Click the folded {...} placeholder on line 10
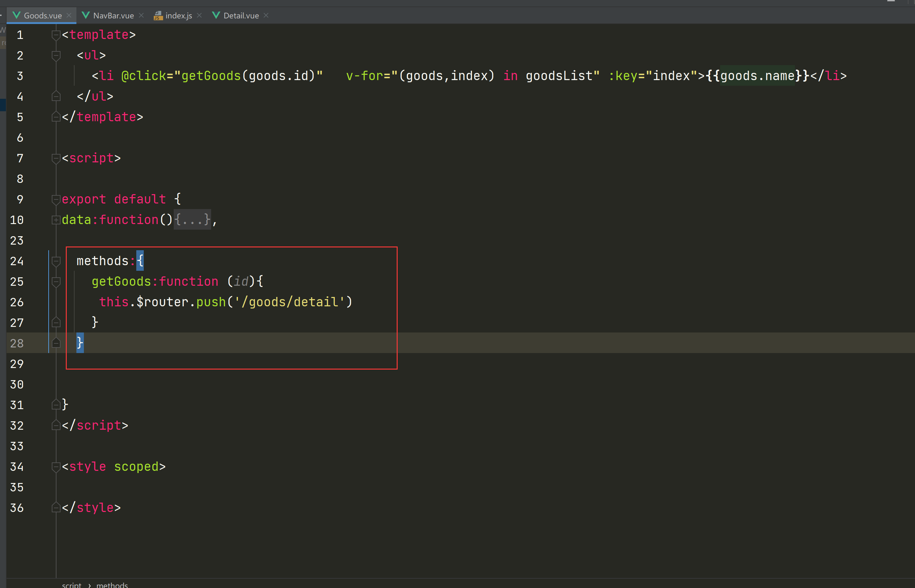Image resolution: width=915 pixels, height=588 pixels. (192, 220)
